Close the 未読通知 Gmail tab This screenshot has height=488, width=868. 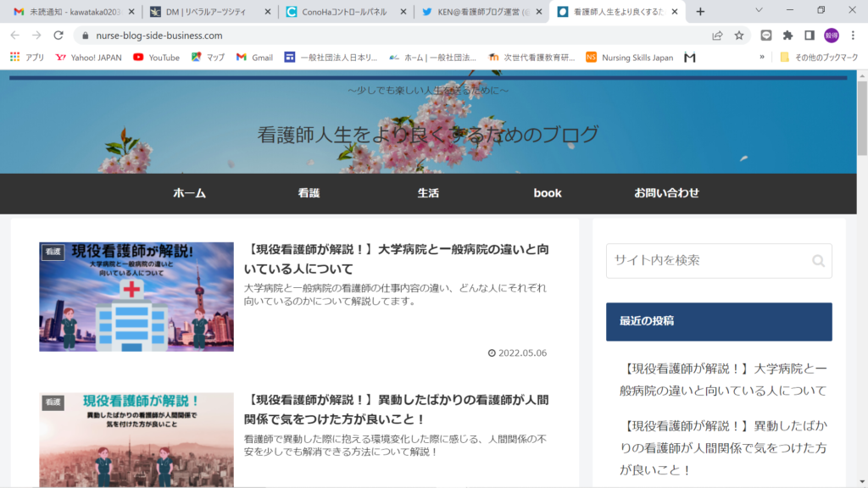tap(131, 12)
